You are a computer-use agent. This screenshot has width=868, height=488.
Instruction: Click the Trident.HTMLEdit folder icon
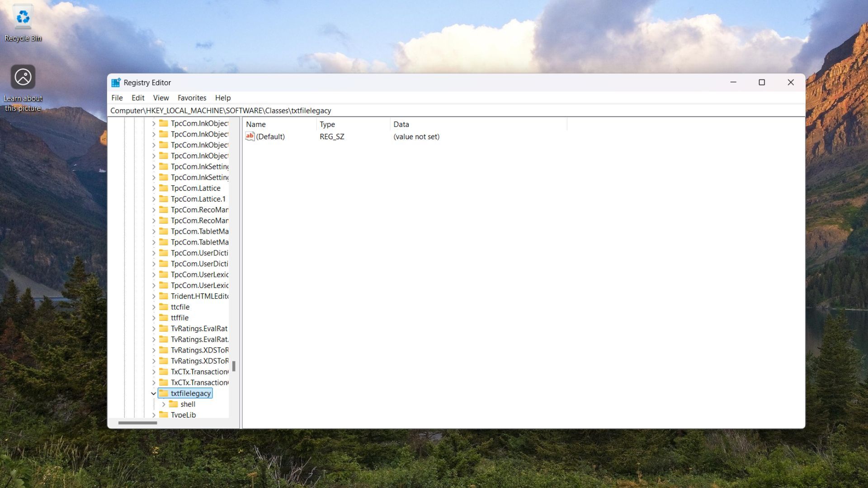pyautogui.click(x=164, y=296)
